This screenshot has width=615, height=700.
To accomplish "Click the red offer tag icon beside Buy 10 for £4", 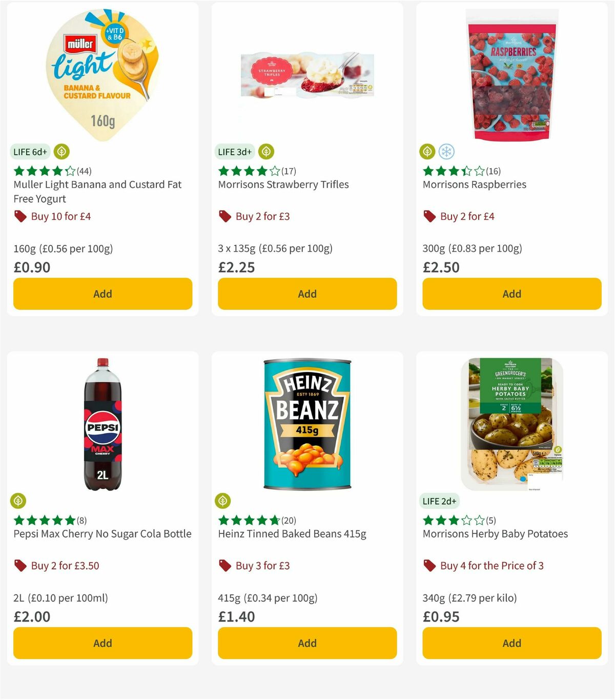I will tap(20, 216).
